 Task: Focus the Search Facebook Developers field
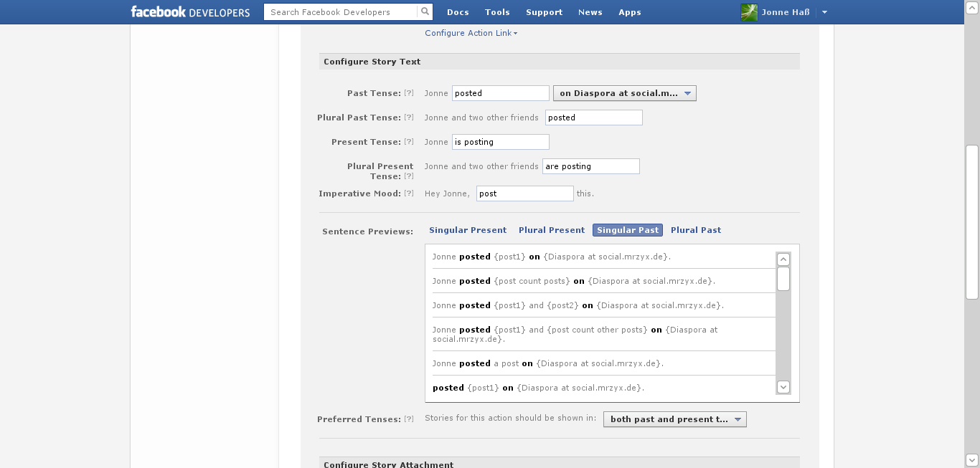[340, 11]
